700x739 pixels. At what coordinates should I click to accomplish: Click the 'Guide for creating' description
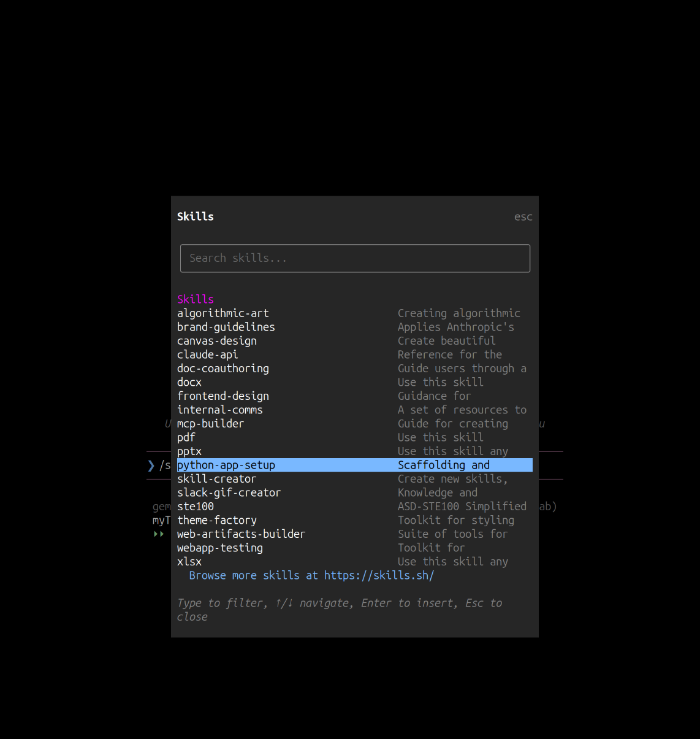(453, 424)
